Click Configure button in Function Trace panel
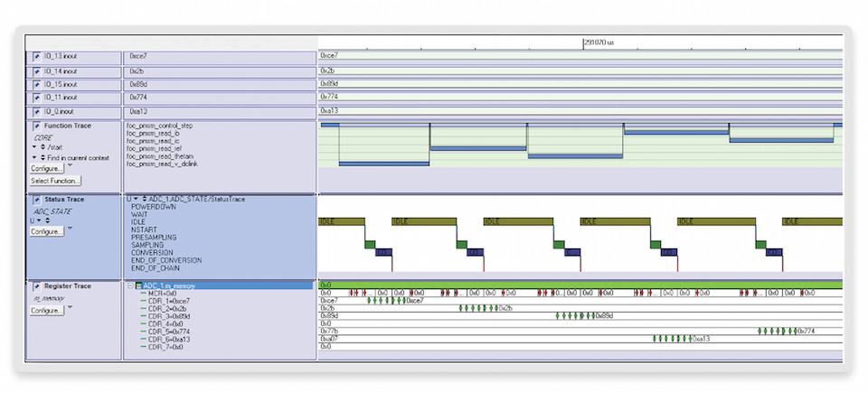 point(47,169)
